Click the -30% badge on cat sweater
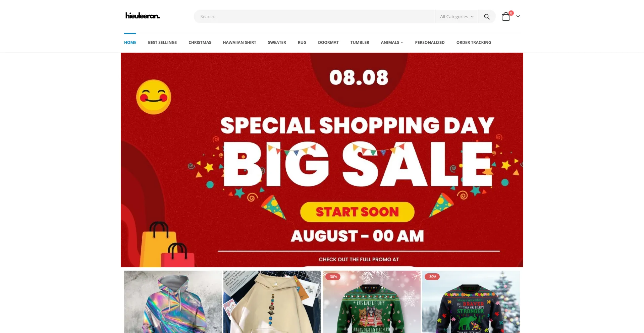The height and width of the screenshot is (333, 644). pyautogui.click(x=333, y=277)
